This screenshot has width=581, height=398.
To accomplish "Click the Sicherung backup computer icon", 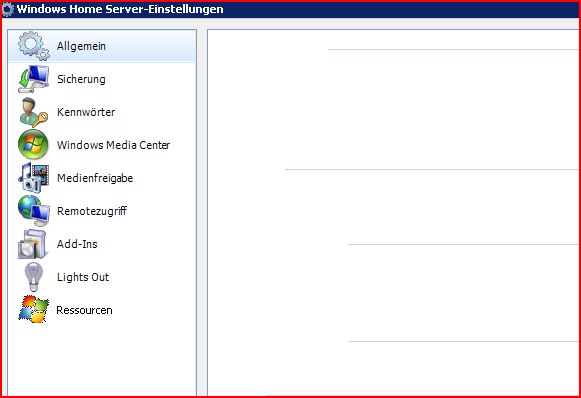I will (x=33, y=79).
